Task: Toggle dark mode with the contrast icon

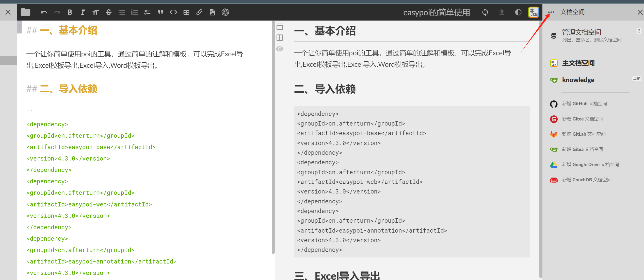Action: pyautogui.click(x=518, y=12)
